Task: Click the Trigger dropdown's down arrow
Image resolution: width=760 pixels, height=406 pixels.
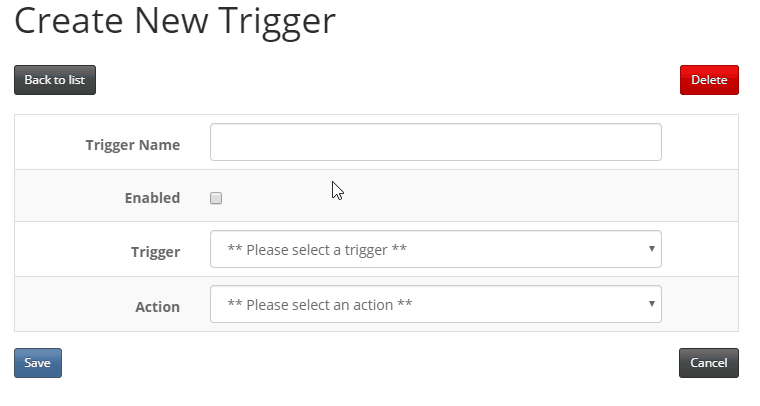Action: (651, 249)
